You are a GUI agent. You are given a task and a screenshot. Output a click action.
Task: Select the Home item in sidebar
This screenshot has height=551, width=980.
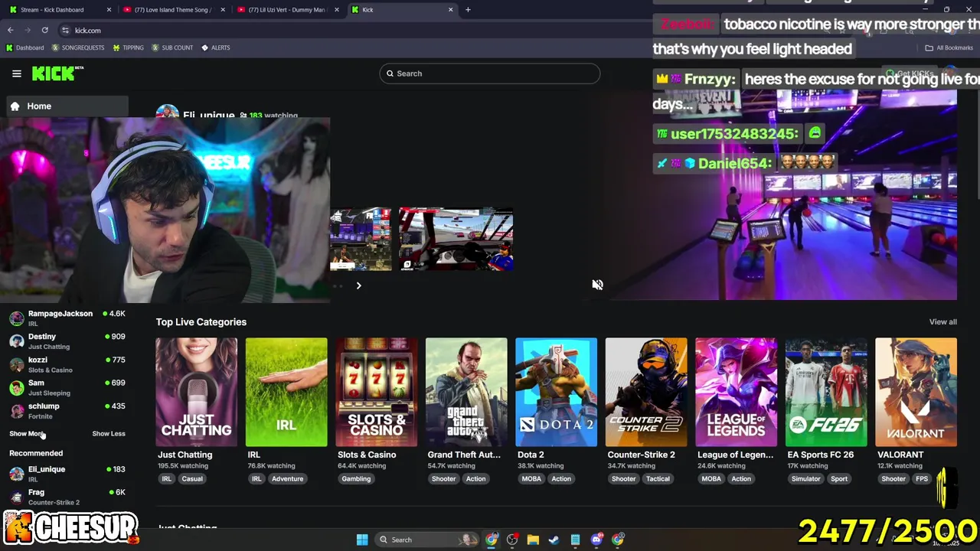(67, 106)
